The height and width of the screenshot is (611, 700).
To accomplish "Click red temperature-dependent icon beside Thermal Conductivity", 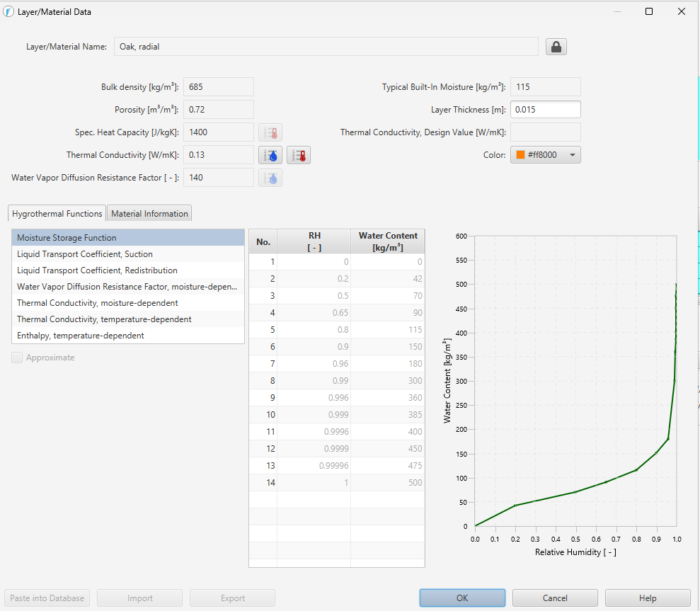I will (298, 155).
